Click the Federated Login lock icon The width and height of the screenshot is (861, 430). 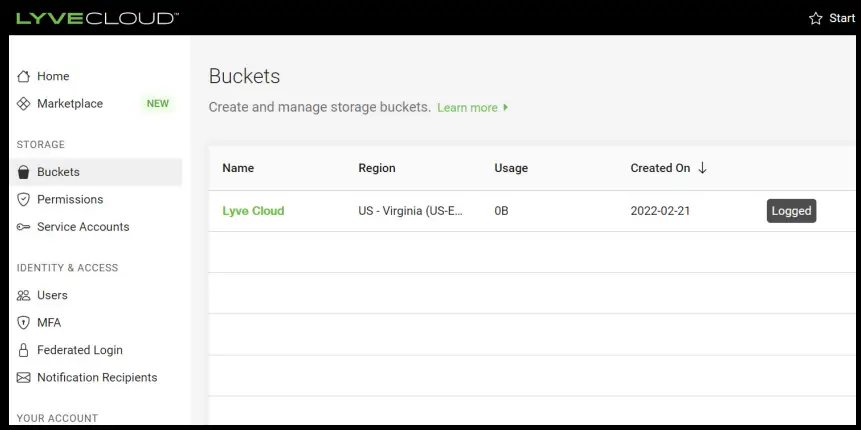(24, 350)
